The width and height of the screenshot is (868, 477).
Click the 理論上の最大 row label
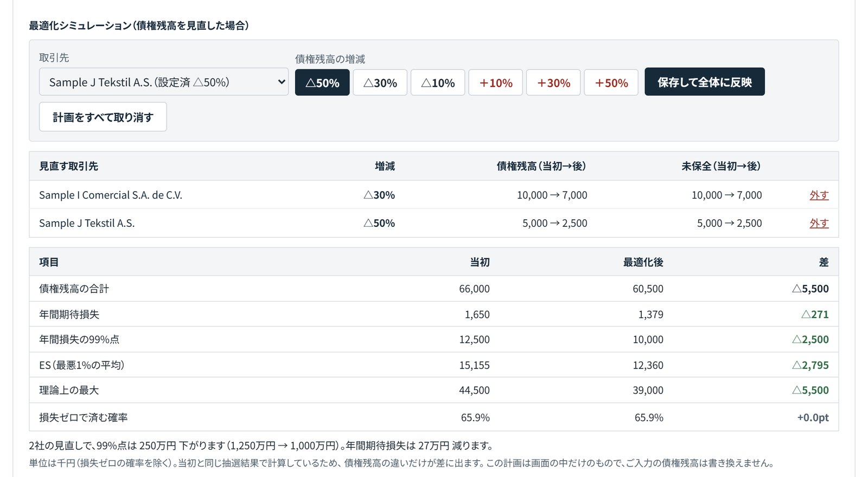69,390
